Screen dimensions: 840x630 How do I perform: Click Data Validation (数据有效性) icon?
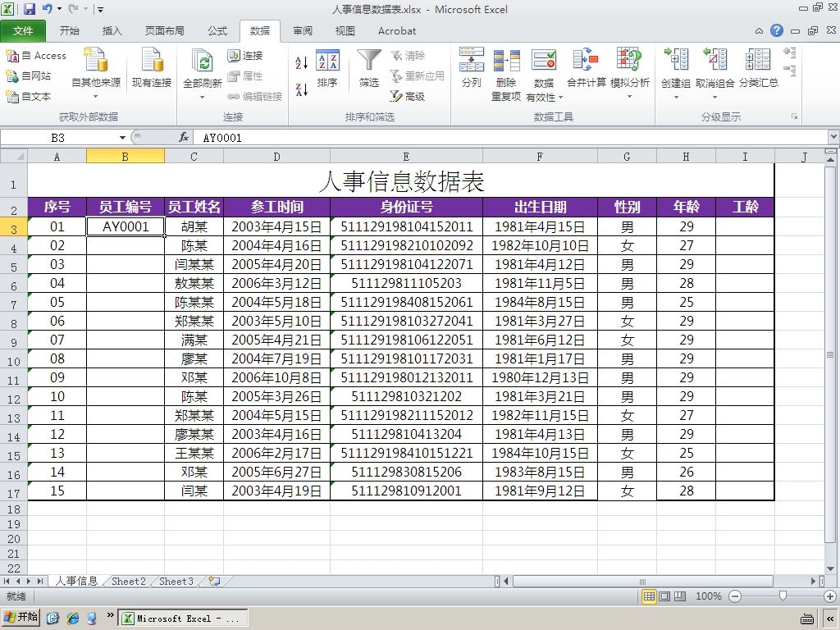[x=544, y=60]
